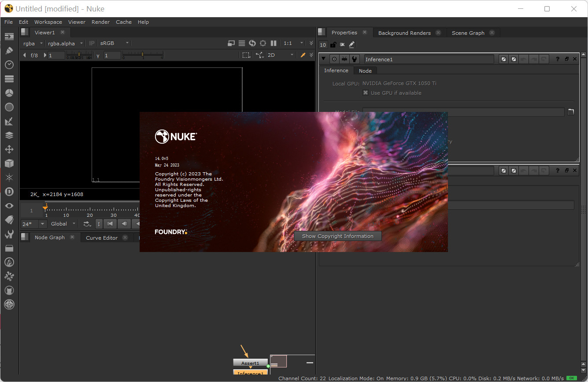Click the proxy mode toggle icon in Viewer

click(231, 43)
